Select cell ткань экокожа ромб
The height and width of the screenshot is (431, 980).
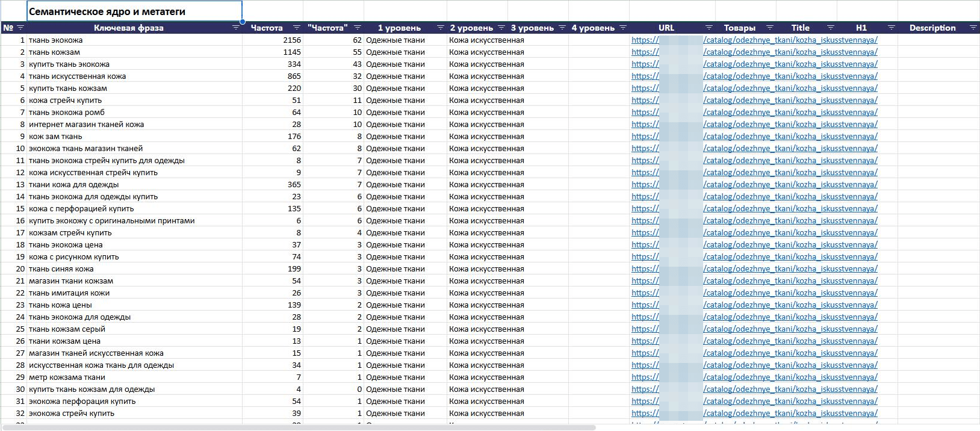134,113
